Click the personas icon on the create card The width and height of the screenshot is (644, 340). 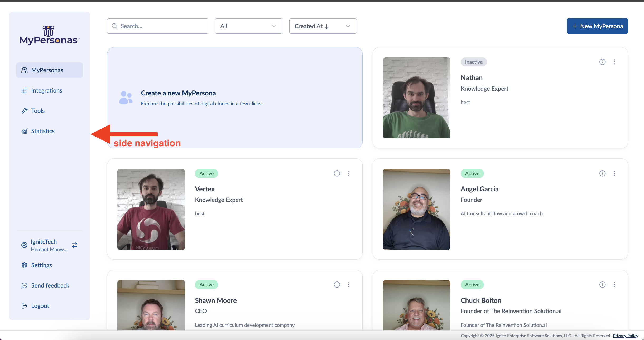click(x=126, y=98)
